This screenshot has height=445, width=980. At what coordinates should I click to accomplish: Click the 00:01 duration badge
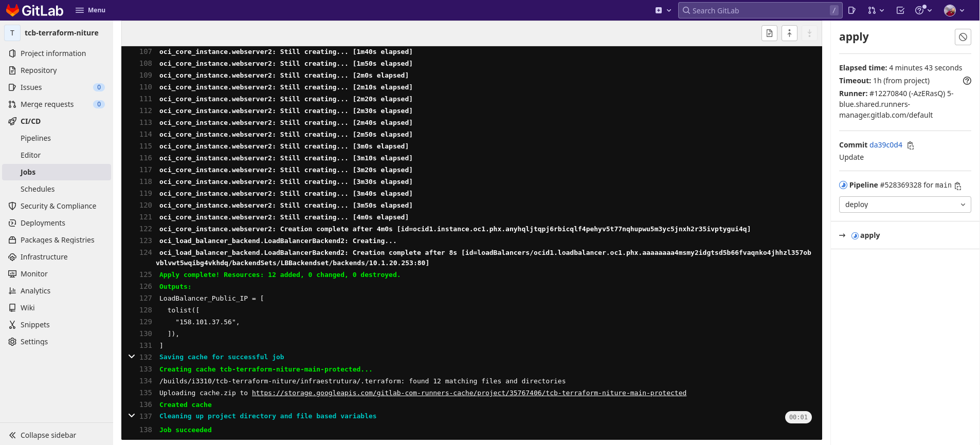pos(798,417)
